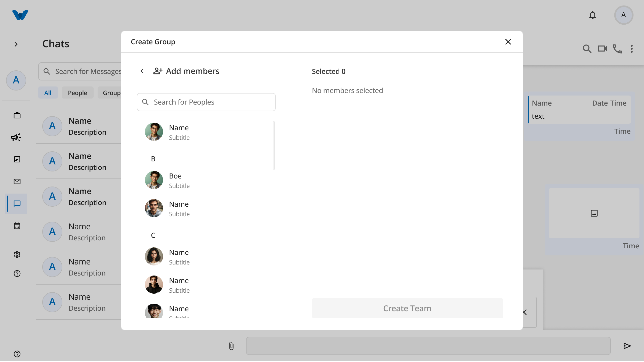Click the No members selected text
Viewport: 644px width, 362px height.
[347, 90]
